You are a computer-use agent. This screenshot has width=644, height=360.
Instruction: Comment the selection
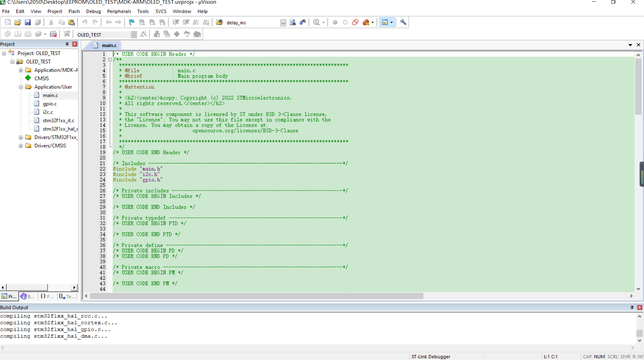pyautogui.click(x=196, y=23)
